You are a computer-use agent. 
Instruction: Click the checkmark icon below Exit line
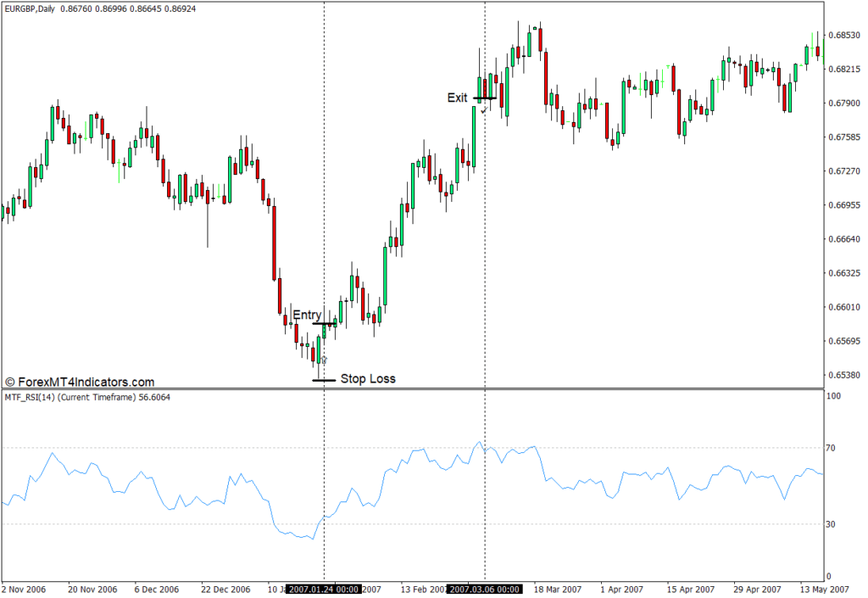(483, 109)
